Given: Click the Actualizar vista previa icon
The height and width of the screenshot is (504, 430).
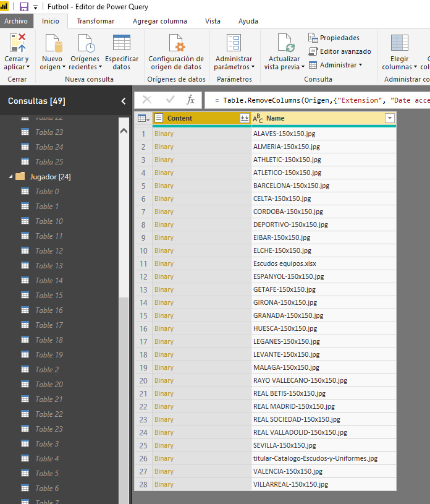Looking at the screenshot, I should pyautogui.click(x=286, y=43).
